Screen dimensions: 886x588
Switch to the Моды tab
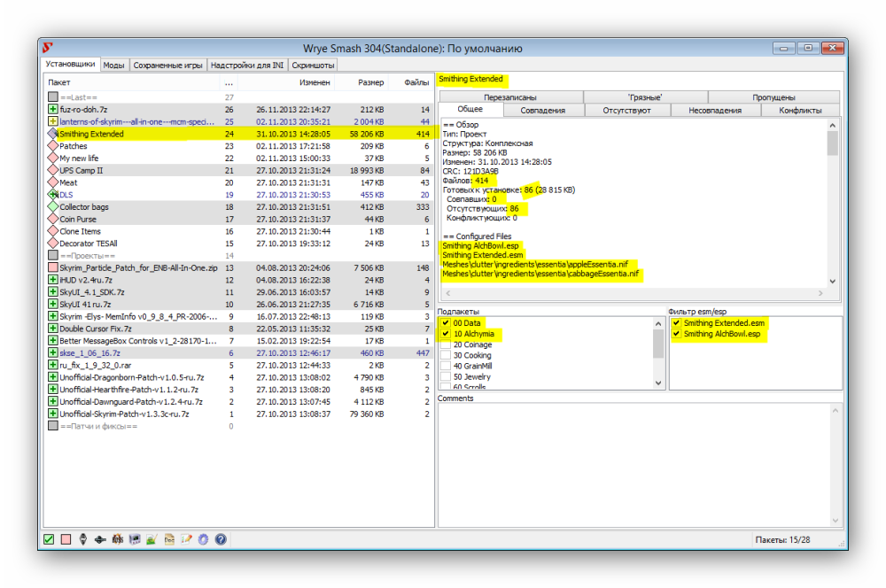pyautogui.click(x=113, y=65)
